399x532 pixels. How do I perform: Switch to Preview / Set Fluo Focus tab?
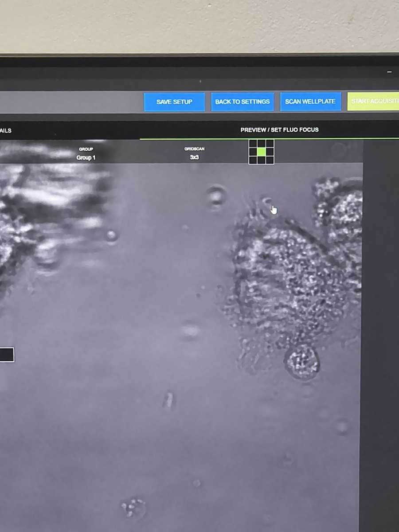point(279,130)
